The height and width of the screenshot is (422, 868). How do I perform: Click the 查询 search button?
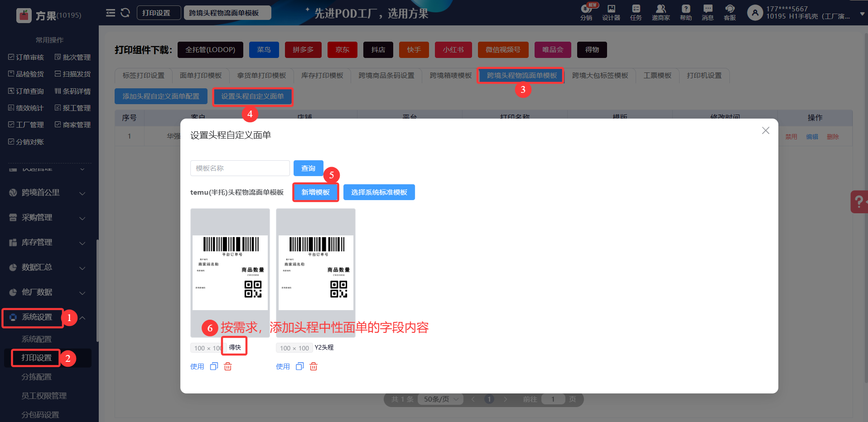click(x=309, y=168)
